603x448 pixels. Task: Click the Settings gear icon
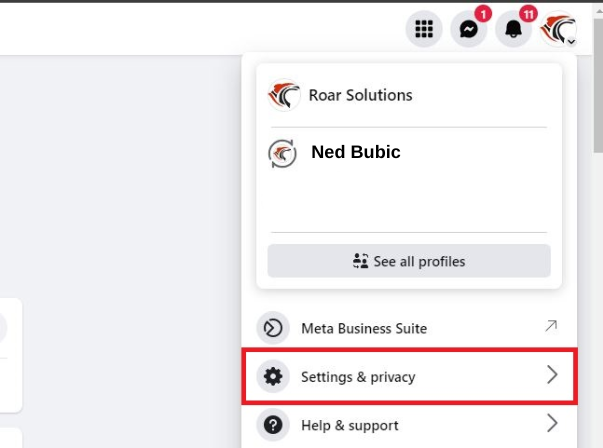(273, 376)
